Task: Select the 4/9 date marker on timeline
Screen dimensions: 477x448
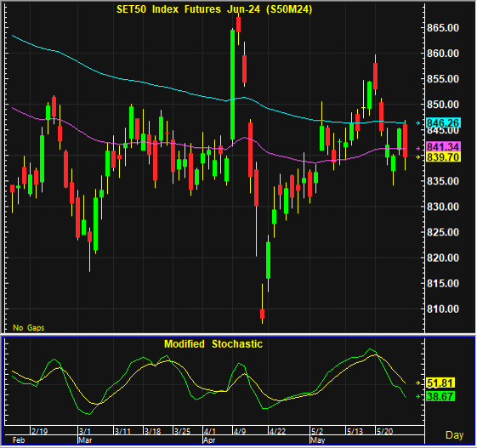Action: [241, 431]
